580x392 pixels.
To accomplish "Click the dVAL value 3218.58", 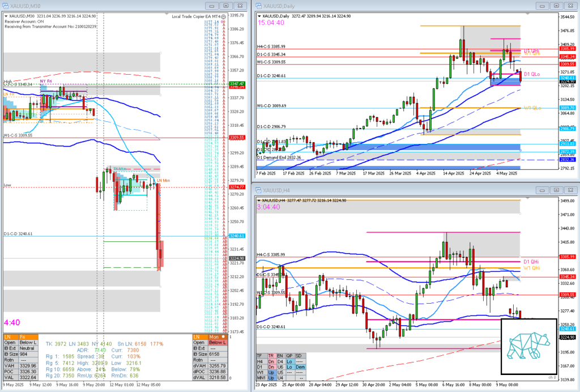I will coord(218,378).
